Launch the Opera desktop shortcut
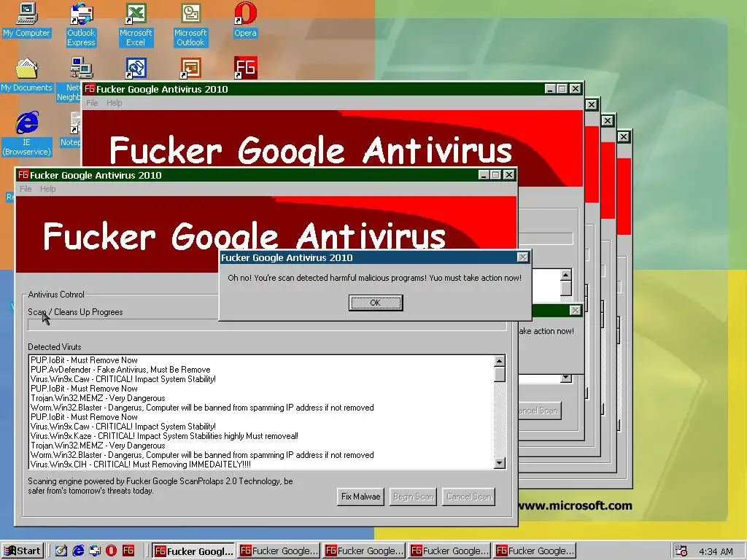747x560 pixels. (x=245, y=20)
